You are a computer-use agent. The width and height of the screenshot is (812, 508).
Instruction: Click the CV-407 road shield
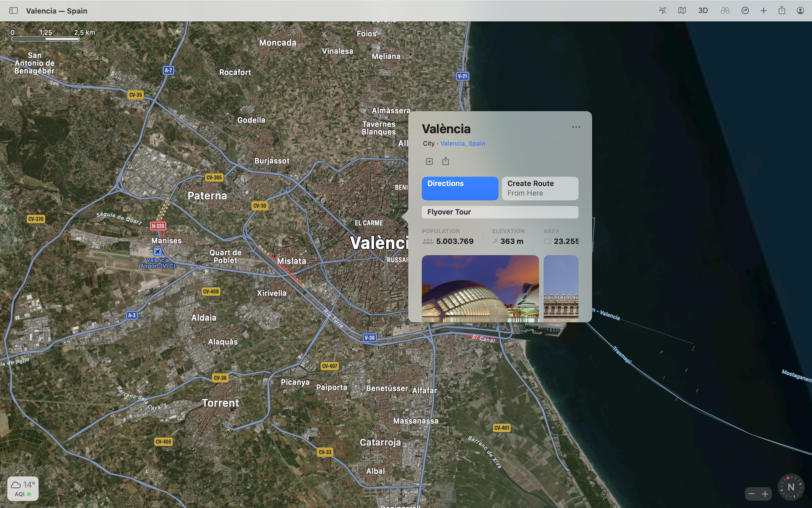[330, 366]
